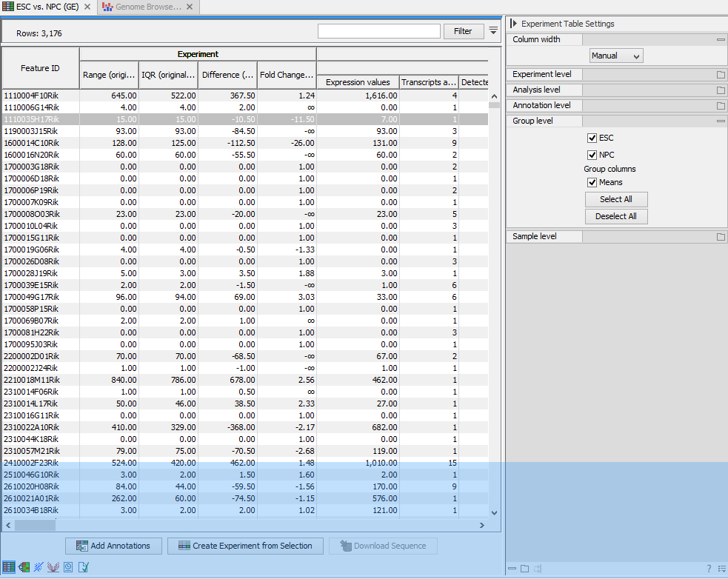Screen dimensions: 728x579
Task: Click the filter text input field
Action: (378, 31)
